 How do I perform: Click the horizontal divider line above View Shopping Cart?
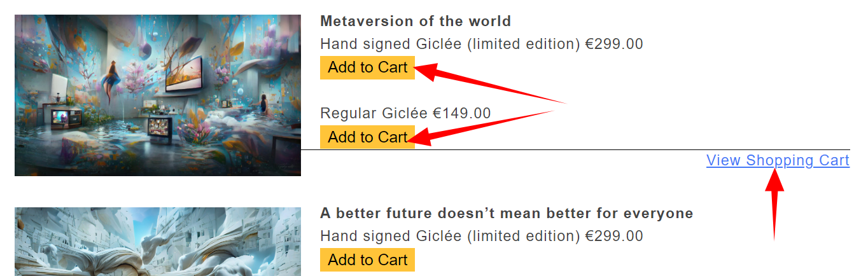pos(573,150)
